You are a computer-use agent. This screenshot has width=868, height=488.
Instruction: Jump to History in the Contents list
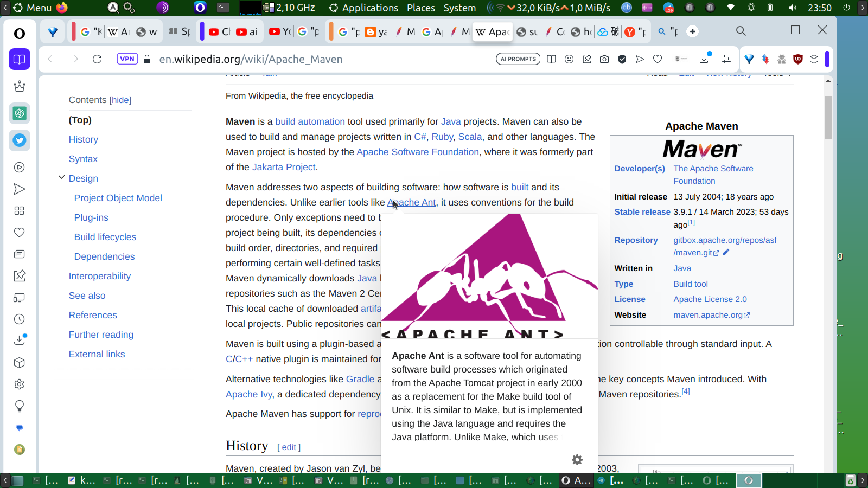coord(84,139)
